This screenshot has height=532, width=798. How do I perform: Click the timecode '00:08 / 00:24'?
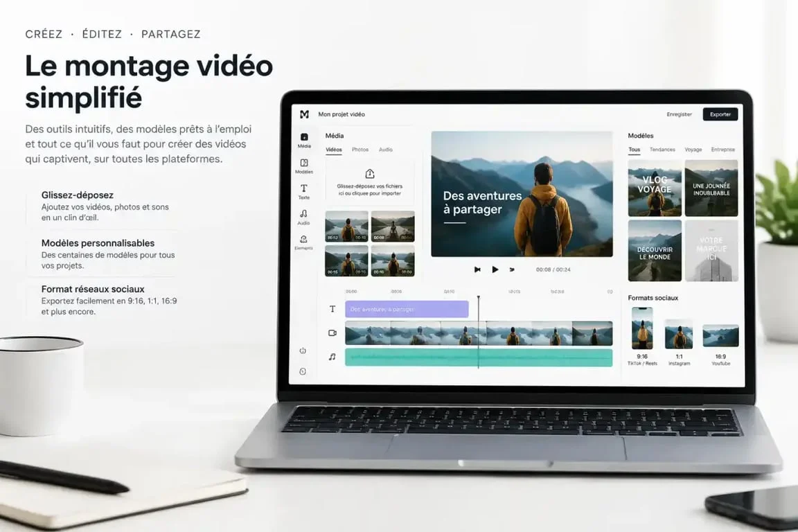pos(553,269)
